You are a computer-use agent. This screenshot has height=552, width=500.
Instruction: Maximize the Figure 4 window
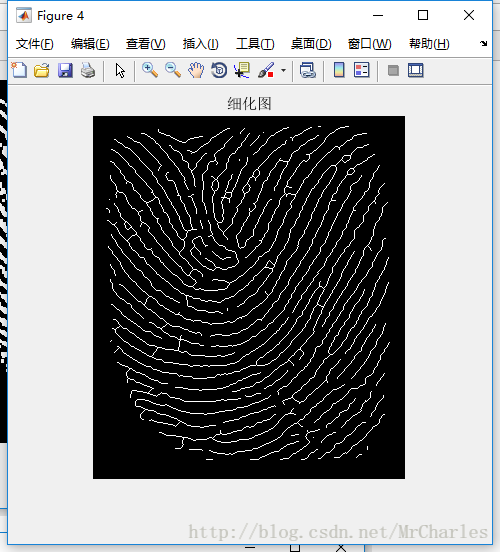coord(423,15)
